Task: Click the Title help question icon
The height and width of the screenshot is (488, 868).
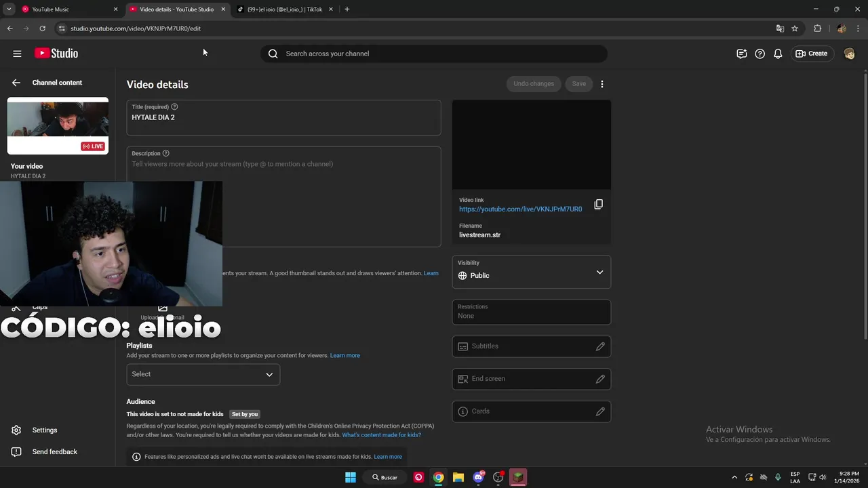Action: click(174, 107)
